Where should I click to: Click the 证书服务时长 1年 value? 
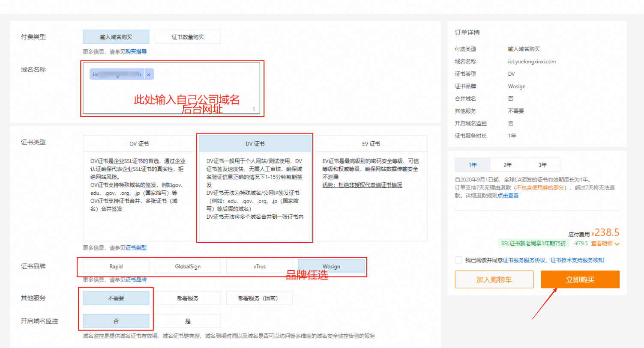click(x=512, y=136)
